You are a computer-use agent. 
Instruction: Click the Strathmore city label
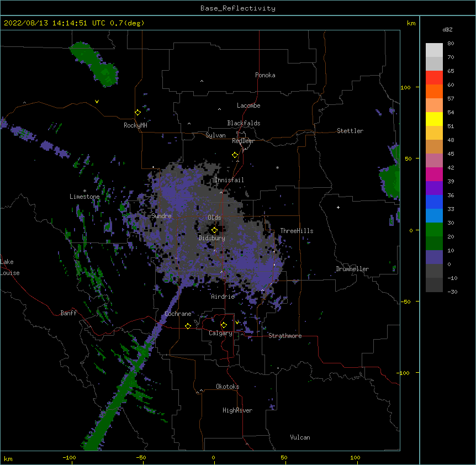pyautogui.click(x=285, y=336)
